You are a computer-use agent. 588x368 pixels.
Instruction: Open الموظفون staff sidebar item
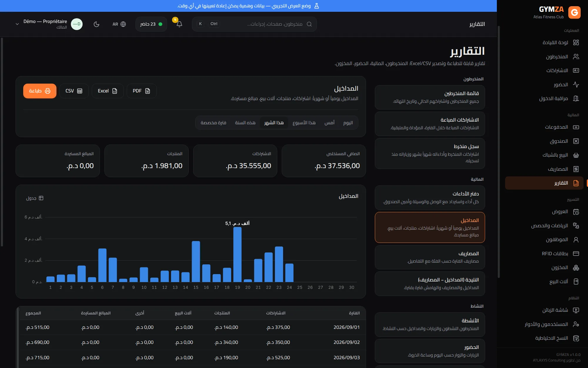pyautogui.click(x=544, y=240)
